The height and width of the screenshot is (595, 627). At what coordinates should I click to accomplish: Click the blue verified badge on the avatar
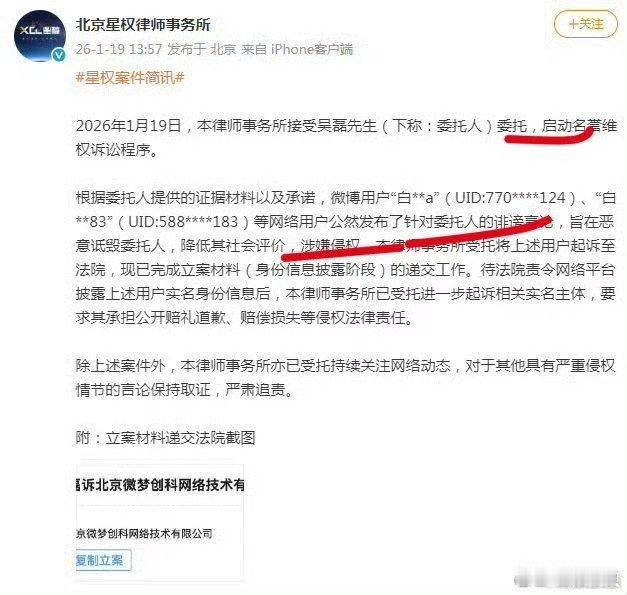click(x=59, y=55)
